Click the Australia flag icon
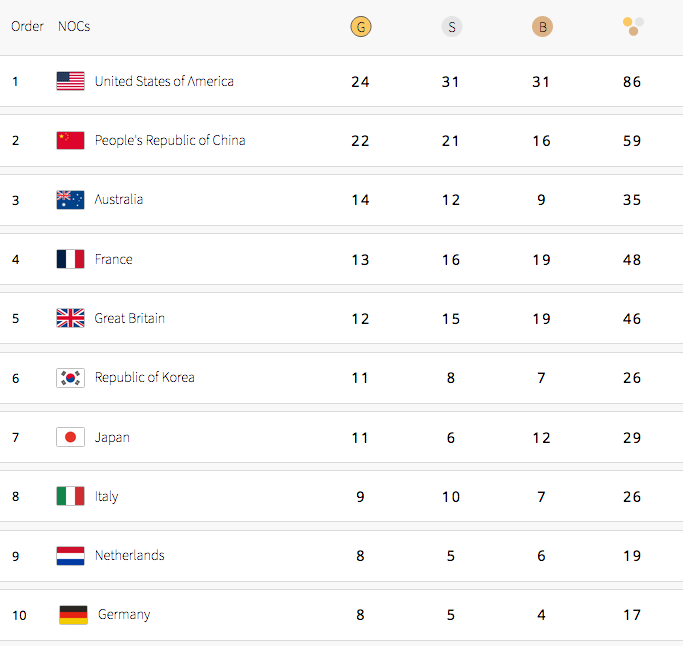 (x=70, y=200)
